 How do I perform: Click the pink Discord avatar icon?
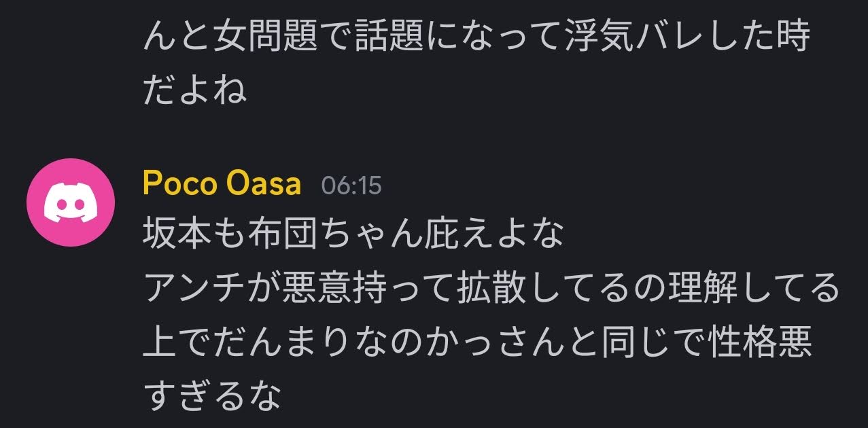[69, 201]
